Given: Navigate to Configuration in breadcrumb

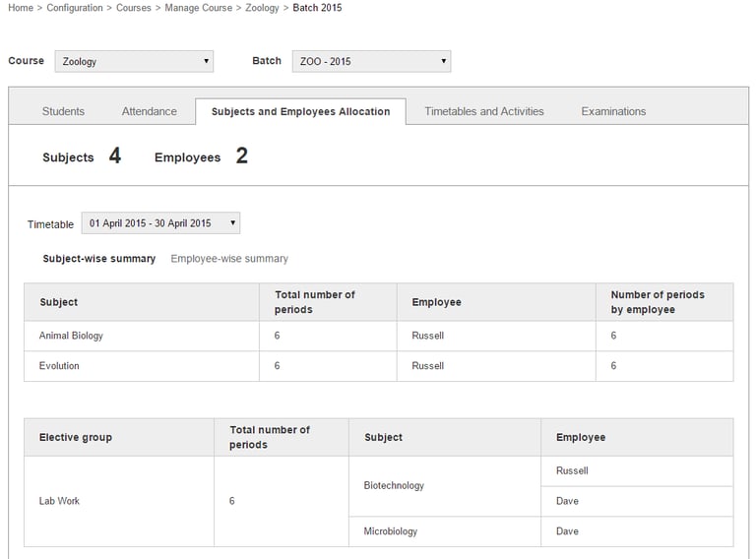Looking at the screenshot, I should point(75,8).
